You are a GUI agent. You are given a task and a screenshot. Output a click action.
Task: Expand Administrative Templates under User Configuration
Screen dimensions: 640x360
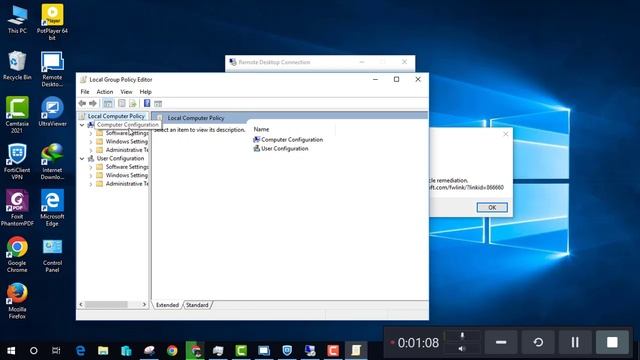[91, 184]
